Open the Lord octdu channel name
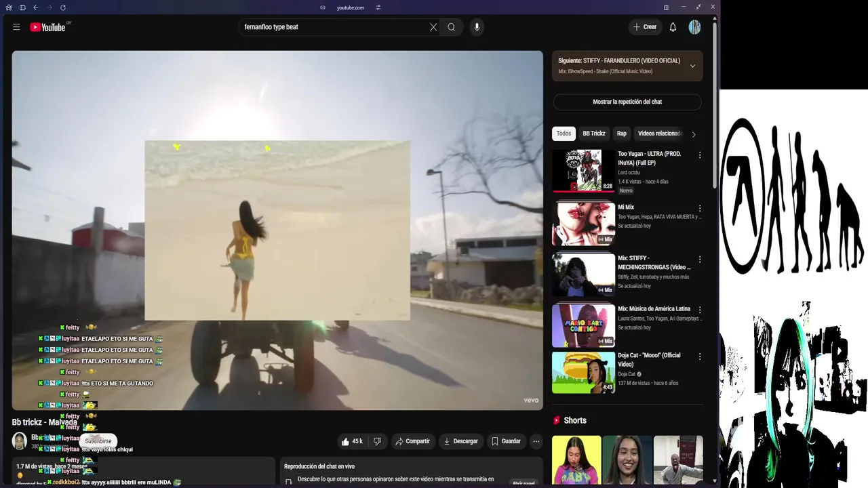This screenshot has height=488, width=868. 629,173
